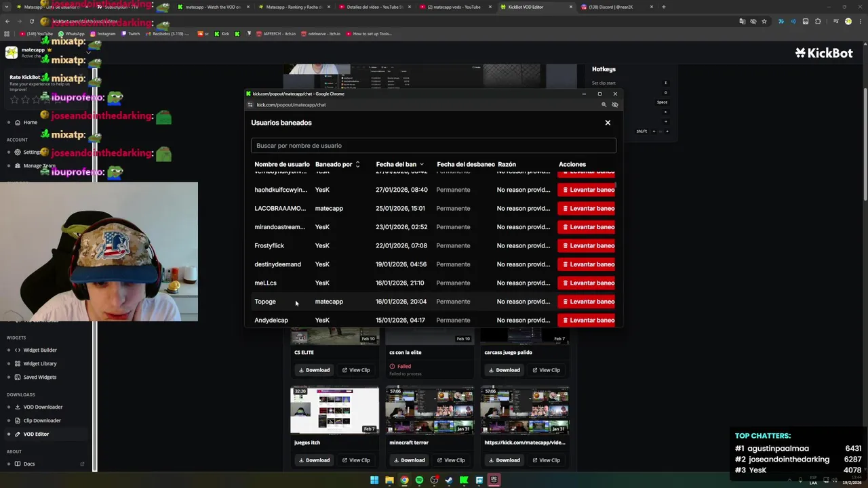Download carcass juego palido VOD
The image size is (868, 488).
pos(504,370)
